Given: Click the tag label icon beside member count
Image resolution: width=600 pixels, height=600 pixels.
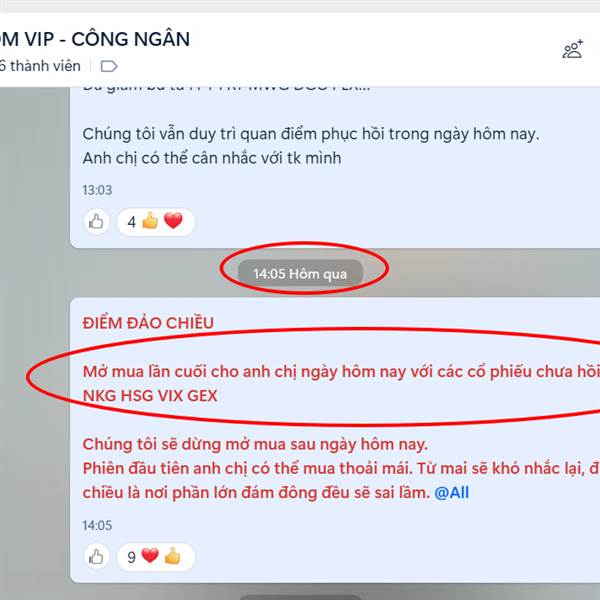Looking at the screenshot, I should pyautogui.click(x=109, y=66).
